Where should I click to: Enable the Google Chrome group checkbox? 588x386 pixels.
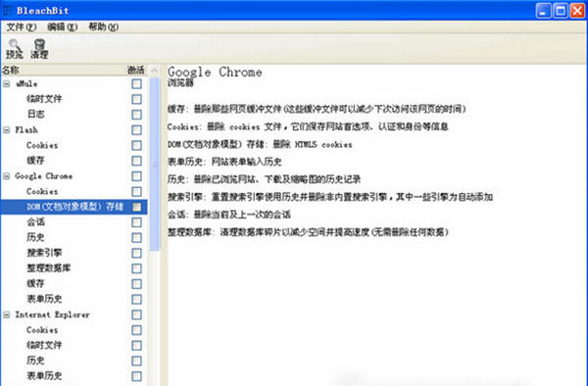click(x=136, y=176)
